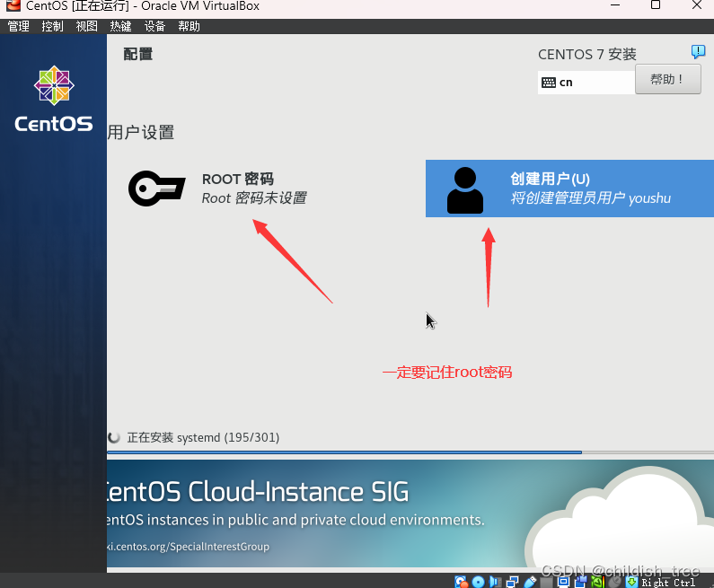Open the 帮助 menu in menu bar
The image size is (714, 588).
pyautogui.click(x=189, y=26)
